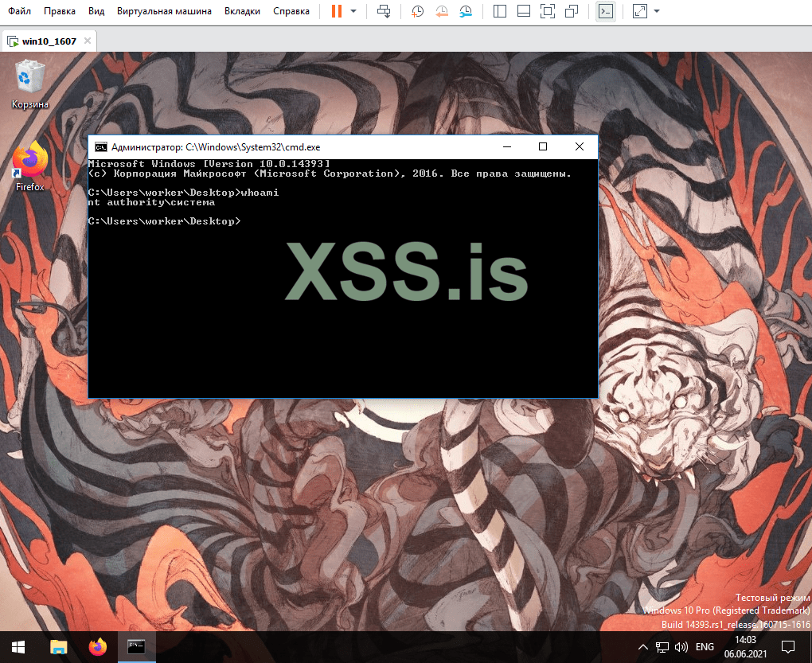Open the Вкладки menu
Screen dimensions: 812x663
click(242, 11)
